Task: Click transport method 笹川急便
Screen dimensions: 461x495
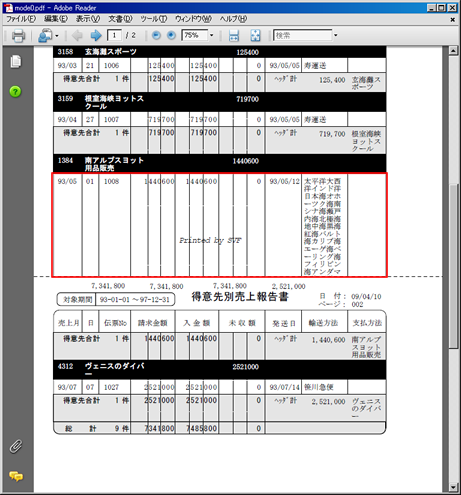Action: (x=319, y=387)
